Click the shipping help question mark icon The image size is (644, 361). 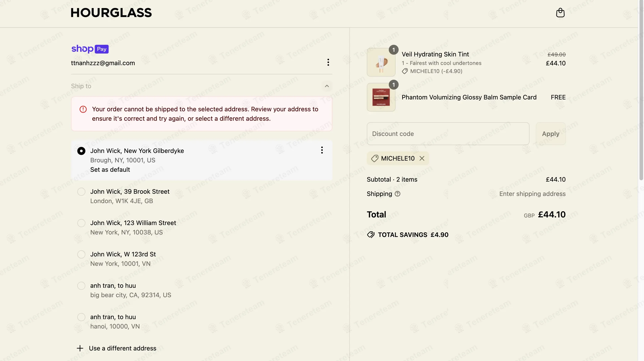click(397, 194)
